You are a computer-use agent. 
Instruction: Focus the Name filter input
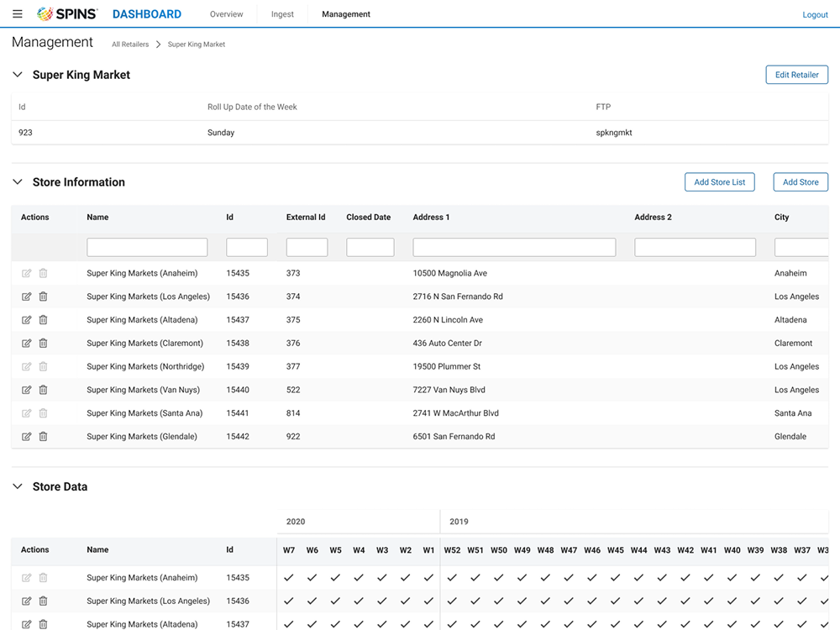tap(147, 248)
